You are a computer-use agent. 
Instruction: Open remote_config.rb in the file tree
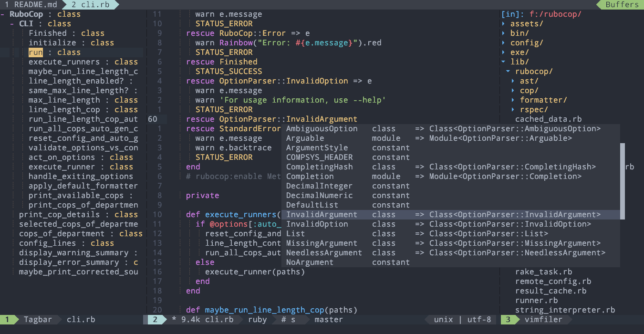click(x=553, y=282)
